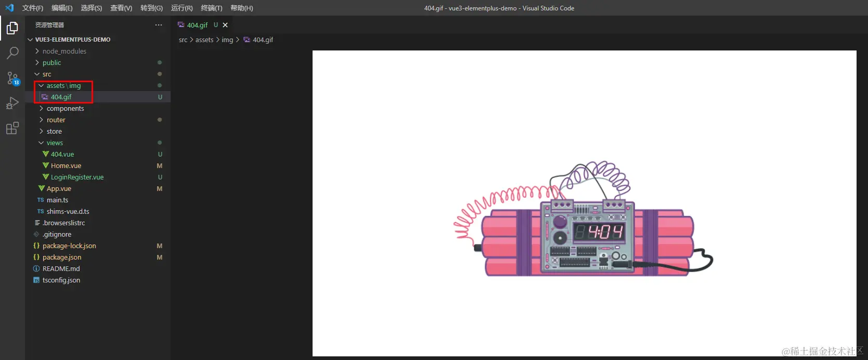Collapse the views folder
Screen dimensions: 868x360
[41, 143]
